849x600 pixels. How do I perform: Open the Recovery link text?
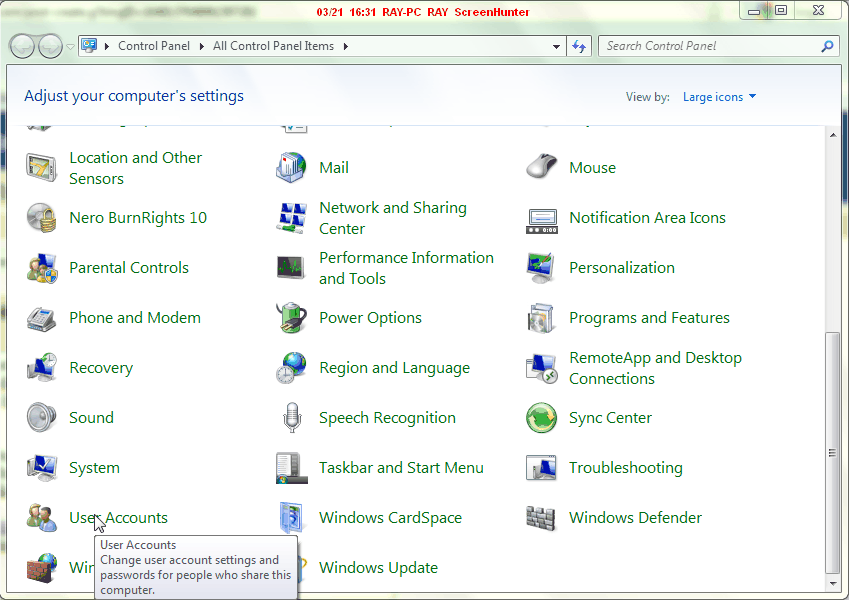(101, 368)
